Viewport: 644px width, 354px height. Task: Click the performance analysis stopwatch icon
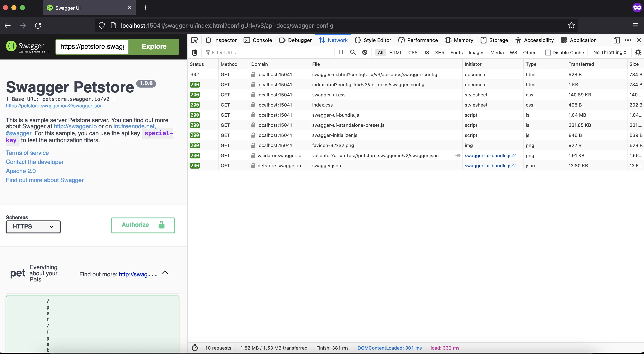[x=195, y=348]
